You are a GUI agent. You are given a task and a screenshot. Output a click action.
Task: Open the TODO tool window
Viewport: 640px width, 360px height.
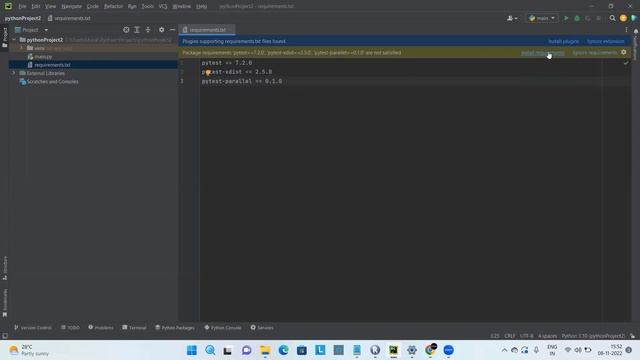(x=70, y=328)
